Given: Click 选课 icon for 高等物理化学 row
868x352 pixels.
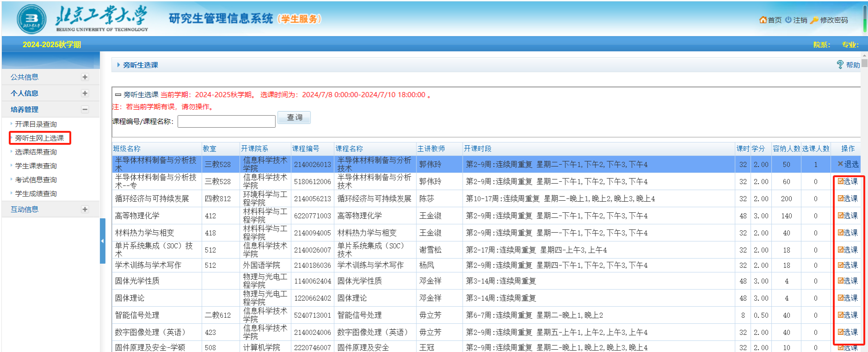Looking at the screenshot, I should click(x=841, y=216).
